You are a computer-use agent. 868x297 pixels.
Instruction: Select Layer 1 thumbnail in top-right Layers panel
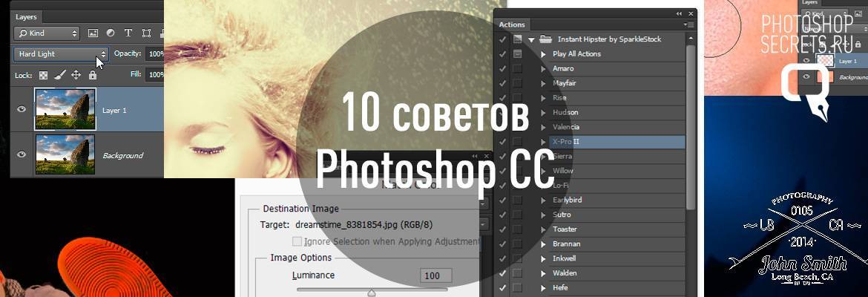point(826,60)
